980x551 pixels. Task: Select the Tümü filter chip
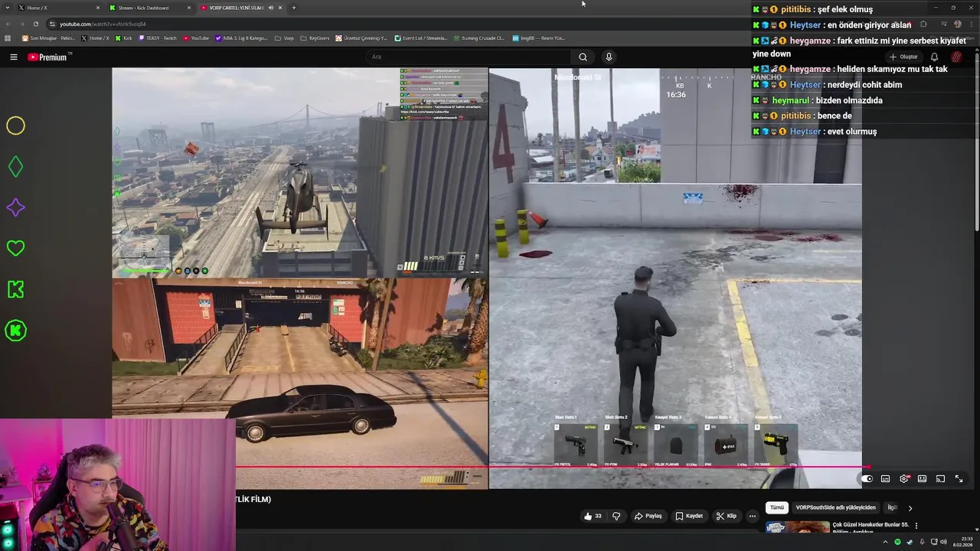777,507
